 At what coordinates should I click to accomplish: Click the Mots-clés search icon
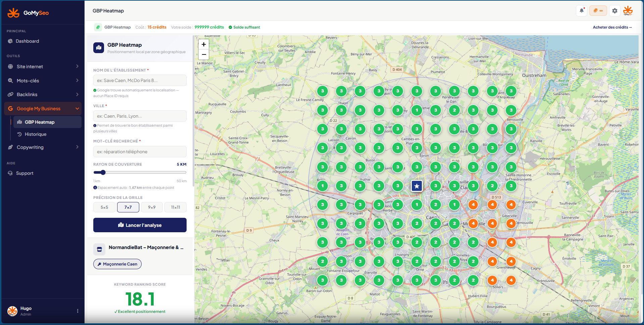10,81
